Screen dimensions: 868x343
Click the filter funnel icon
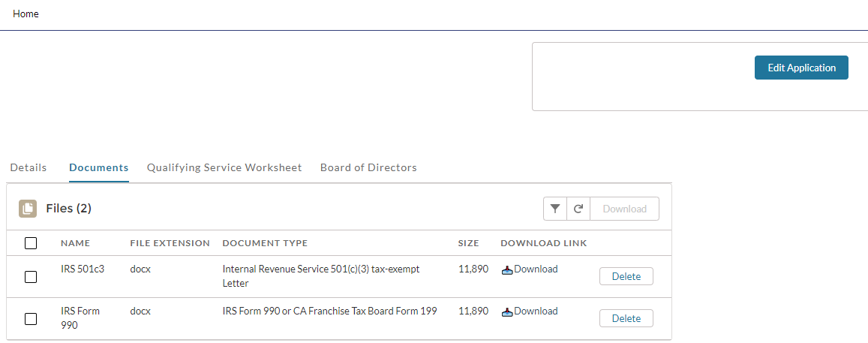[x=554, y=209]
